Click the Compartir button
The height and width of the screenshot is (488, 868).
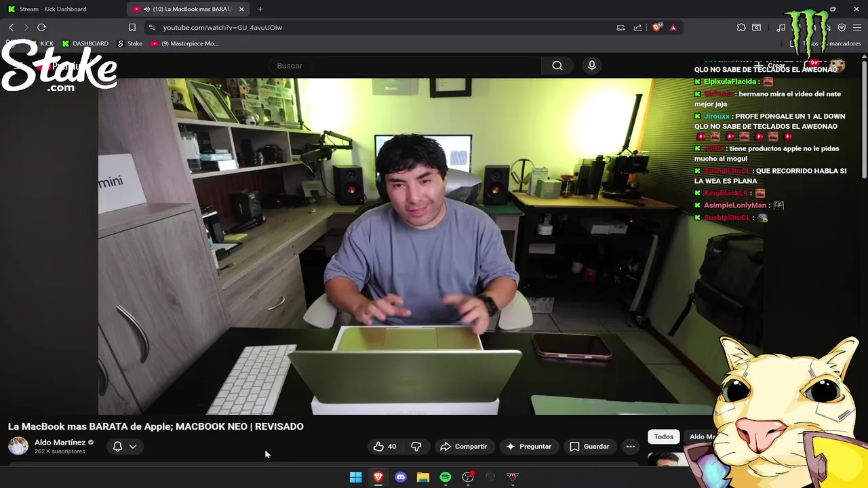click(x=464, y=446)
